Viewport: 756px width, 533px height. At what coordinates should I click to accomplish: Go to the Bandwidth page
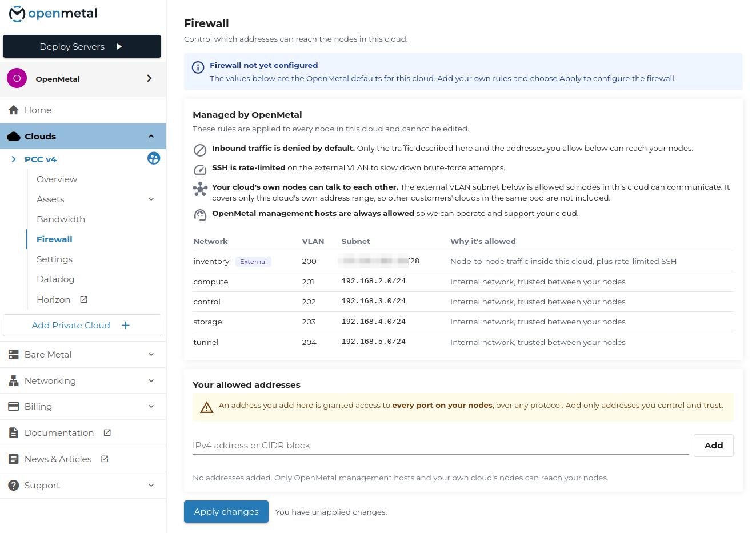61,219
